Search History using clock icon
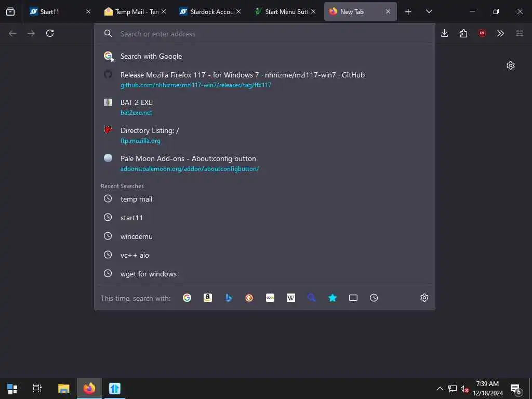The width and height of the screenshot is (532, 399). (x=374, y=298)
